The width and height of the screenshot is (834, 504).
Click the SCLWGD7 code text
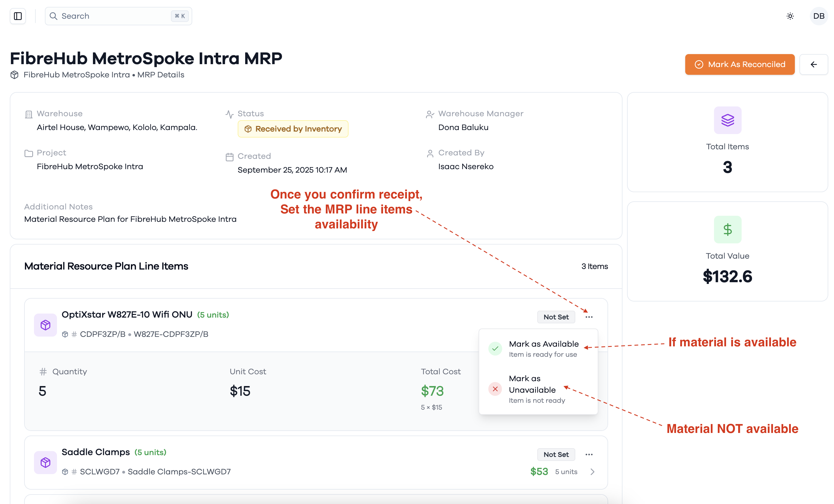[x=100, y=471]
